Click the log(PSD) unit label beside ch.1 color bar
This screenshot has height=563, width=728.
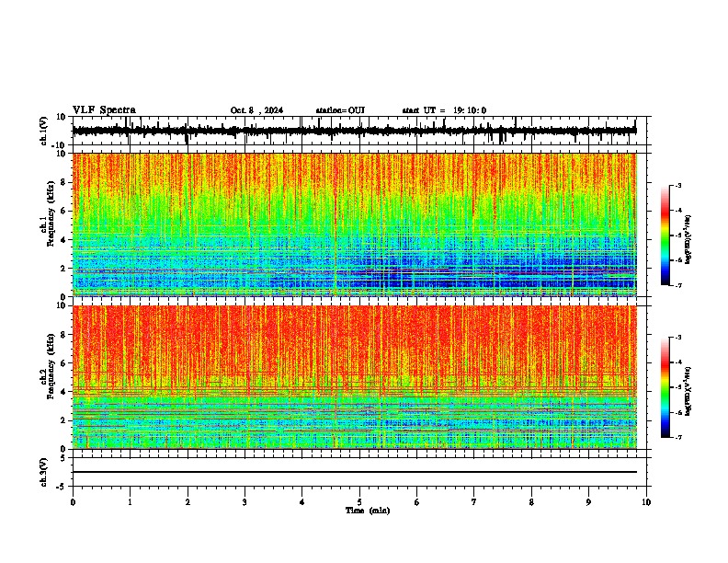[x=688, y=240]
